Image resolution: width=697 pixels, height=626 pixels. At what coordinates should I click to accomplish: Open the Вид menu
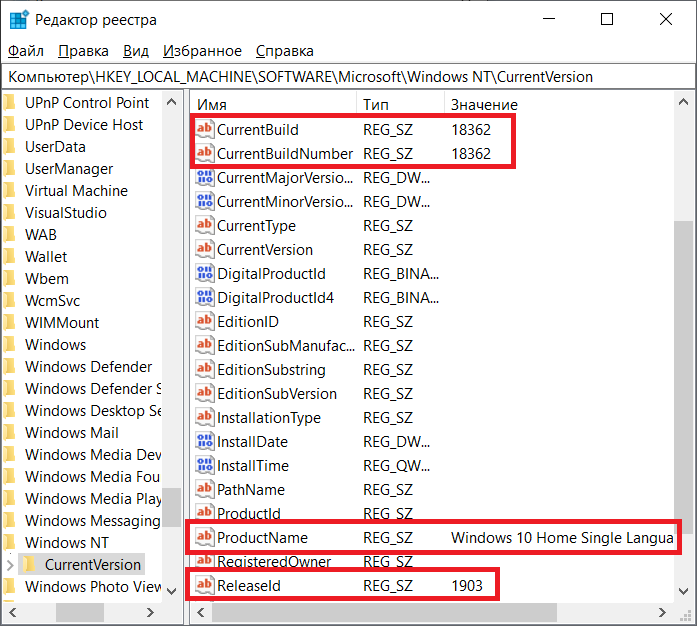[136, 51]
